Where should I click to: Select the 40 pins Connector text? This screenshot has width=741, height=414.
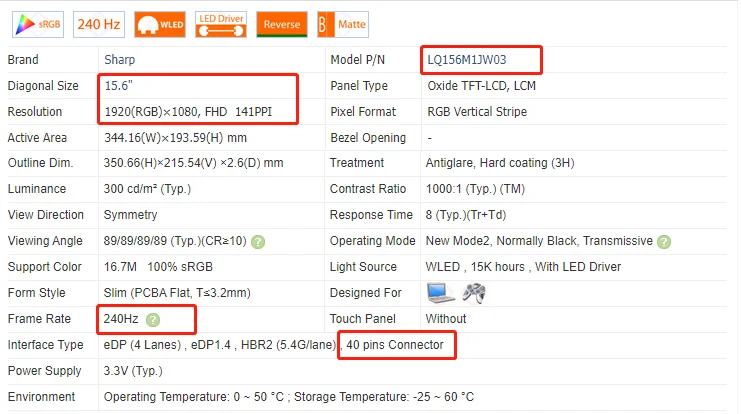coord(395,345)
